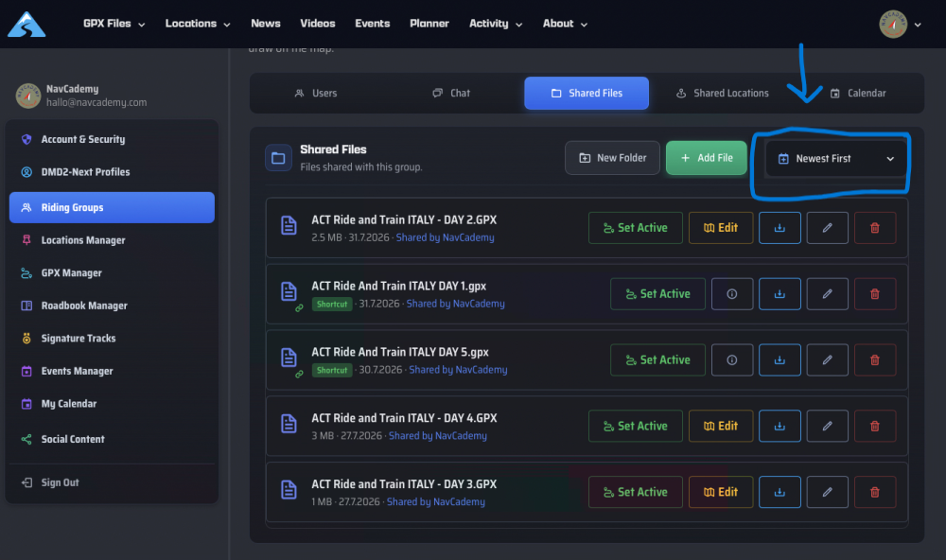Show info for ACT Ride And Train ITALY DAY 1.gpx

(x=732, y=294)
